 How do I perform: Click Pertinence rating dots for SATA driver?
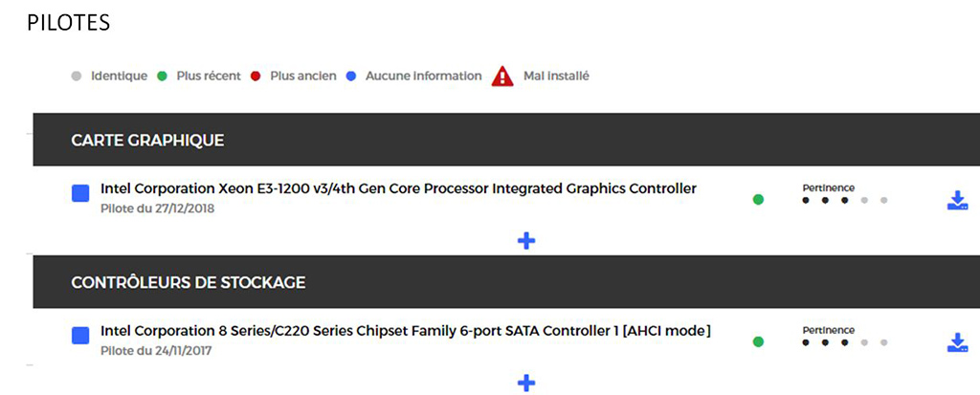(844, 342)
